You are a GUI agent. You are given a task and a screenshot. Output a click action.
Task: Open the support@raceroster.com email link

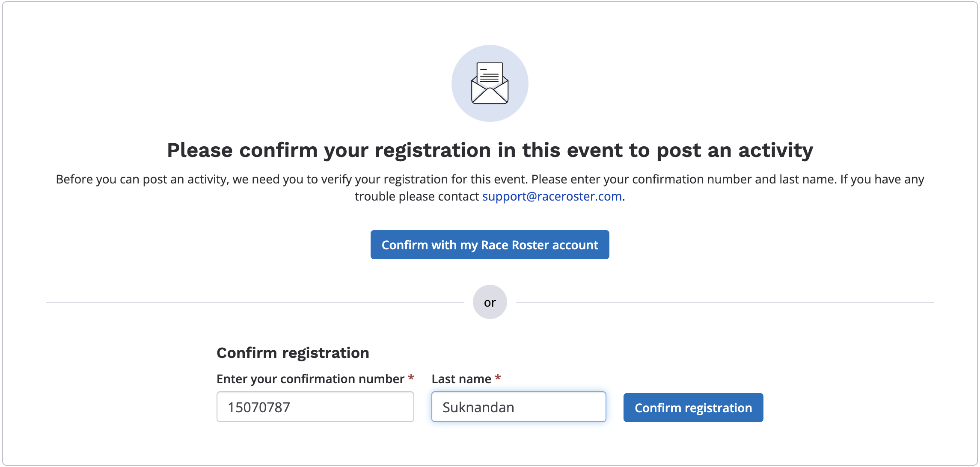552,196
